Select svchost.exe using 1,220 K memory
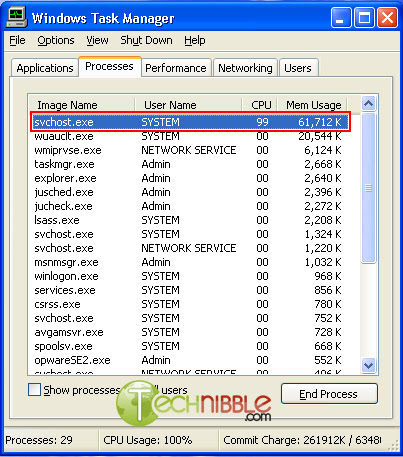The width and height of the screenshot is (403, 457). (190, 248)
